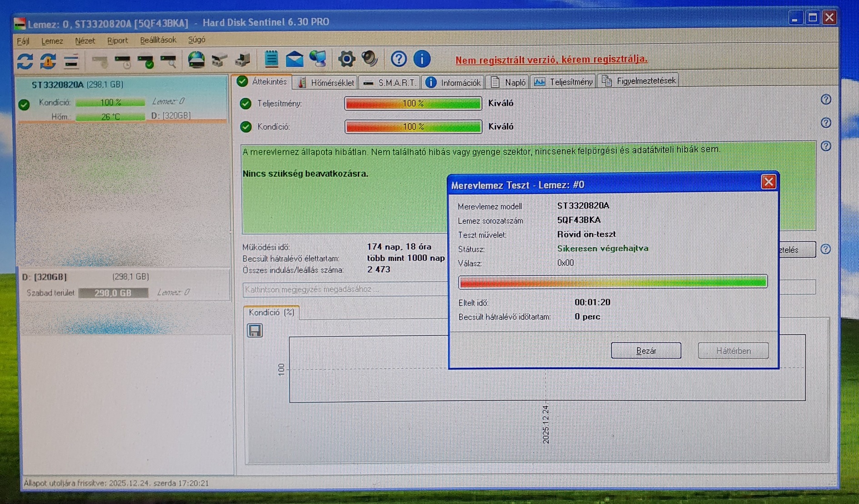Click the globe and monitor network icon
The width and height of the screenshot is (859, 504).
(318, 59)
